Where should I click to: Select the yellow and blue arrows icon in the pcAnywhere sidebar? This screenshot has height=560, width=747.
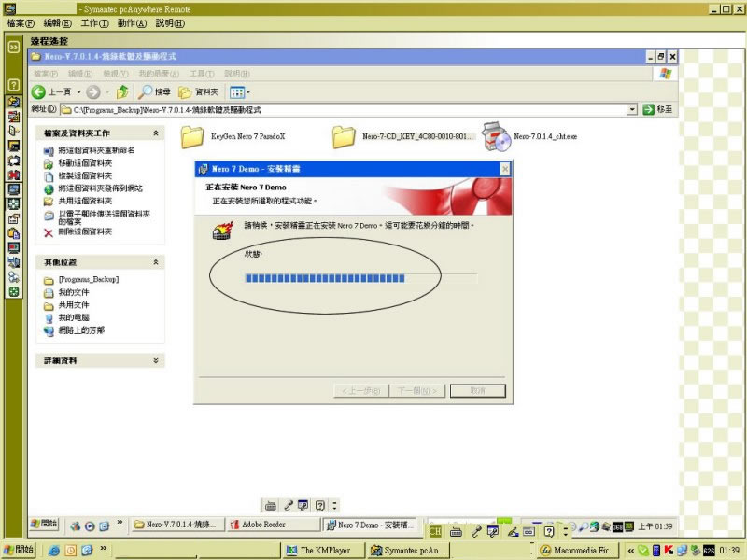(x=14, y=102)
